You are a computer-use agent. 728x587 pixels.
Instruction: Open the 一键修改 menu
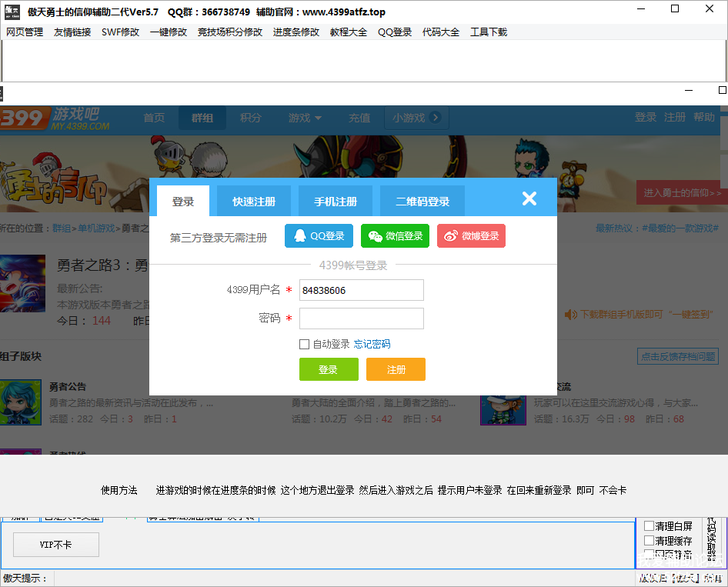(x=169, y=32)
